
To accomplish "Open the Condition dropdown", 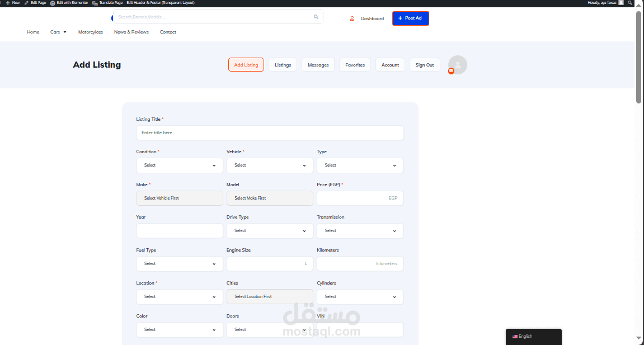I will pos(180,166).
